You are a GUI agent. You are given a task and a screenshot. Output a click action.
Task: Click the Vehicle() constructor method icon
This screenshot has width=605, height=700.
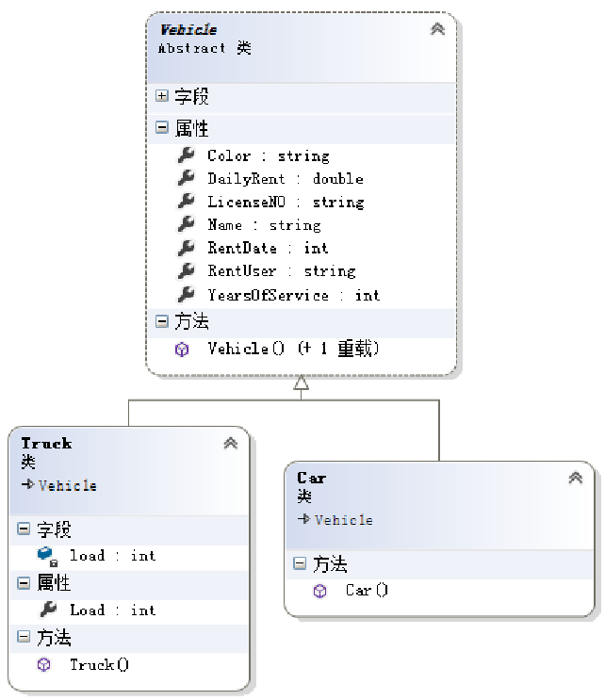[x=182, y=349]
